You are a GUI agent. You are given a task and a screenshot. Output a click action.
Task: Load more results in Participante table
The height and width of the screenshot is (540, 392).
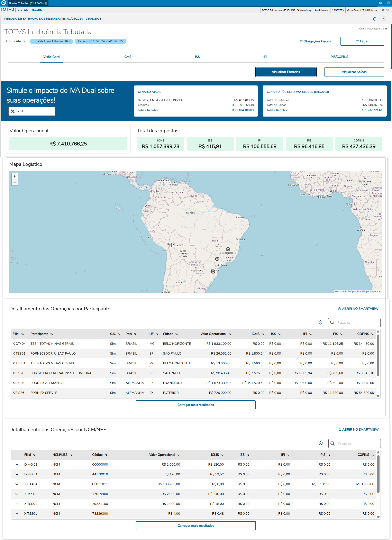click(x=195, y=405)
